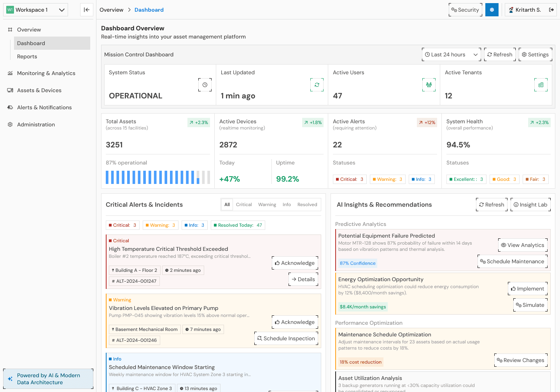Click the Administration gear icon
The image size is (560, 392).
(x=10, y=124)
